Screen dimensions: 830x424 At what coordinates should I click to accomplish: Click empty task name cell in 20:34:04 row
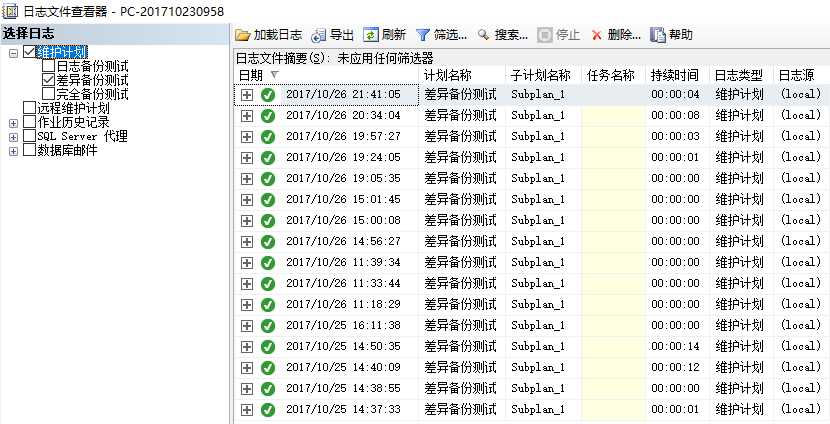(614, 115)
